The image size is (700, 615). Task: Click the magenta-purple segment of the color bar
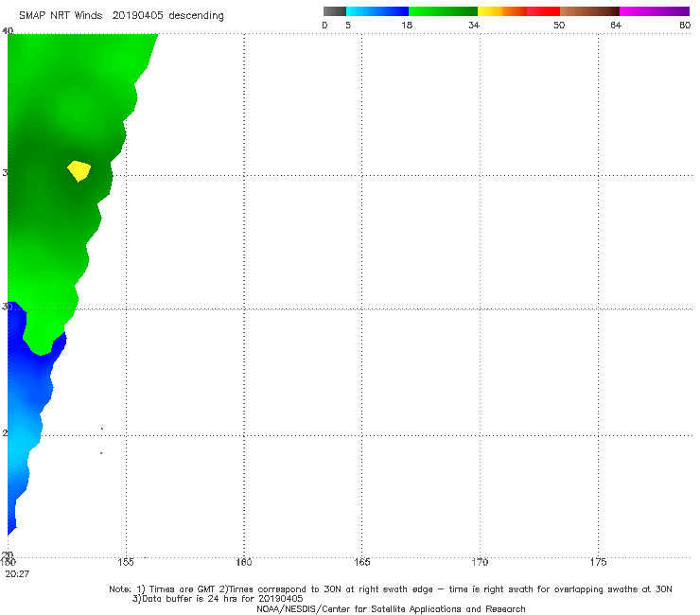point(655,11)
